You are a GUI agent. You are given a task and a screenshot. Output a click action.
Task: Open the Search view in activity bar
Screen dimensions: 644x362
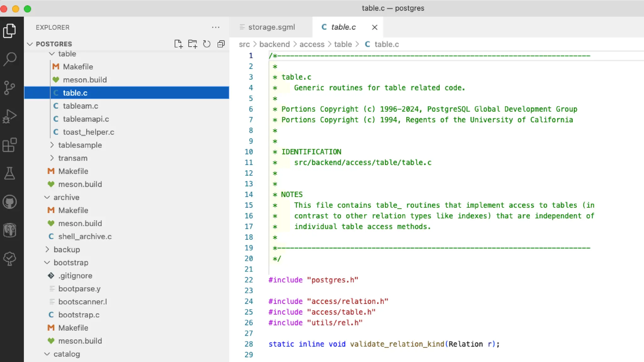click(10, 59)
